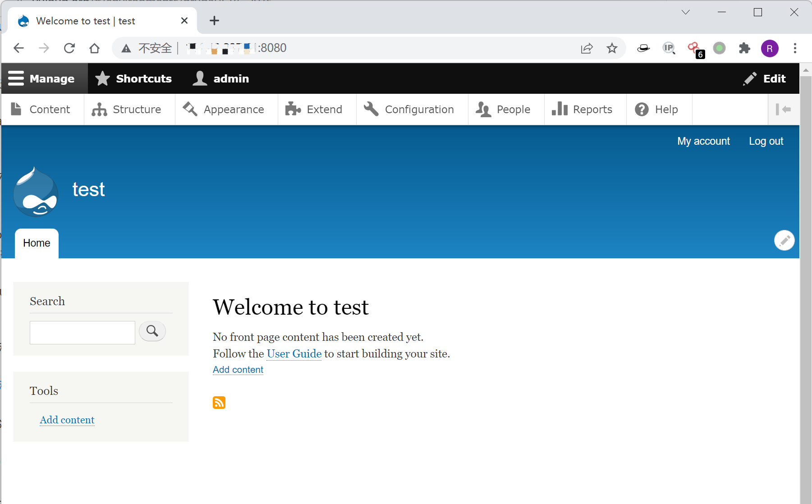Expand the admin user menu
Image resolution: width=812 pixels, height=504 pixels.
(221, 78)
